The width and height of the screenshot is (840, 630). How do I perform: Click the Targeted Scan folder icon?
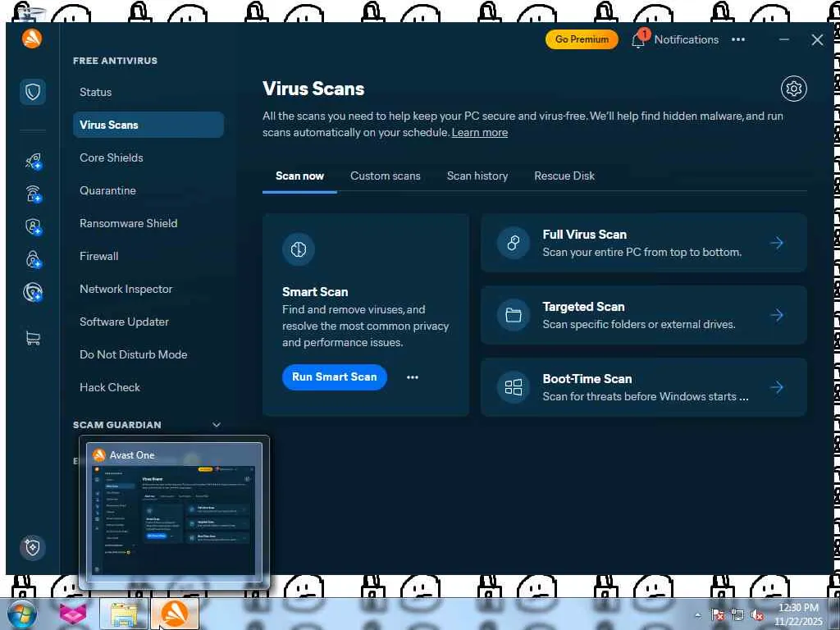click(514, 315)
